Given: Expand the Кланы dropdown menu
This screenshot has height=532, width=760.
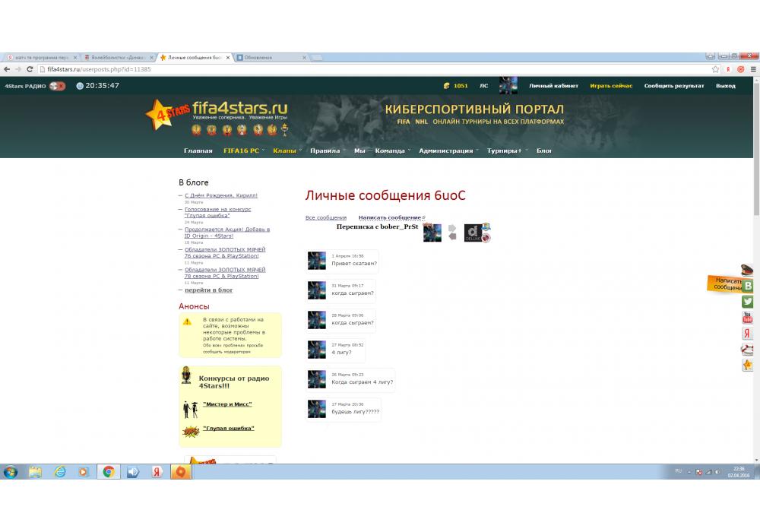Looking at the screenshot, I should 285,150.
